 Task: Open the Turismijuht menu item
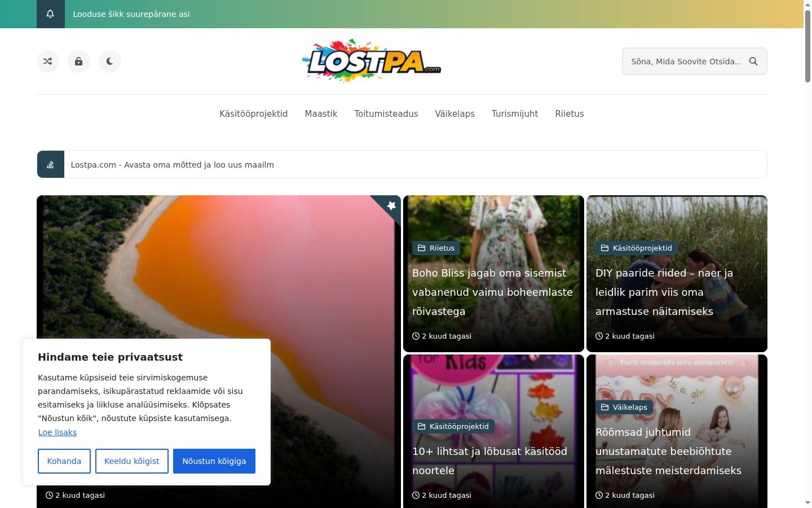[x=515, y=113]
